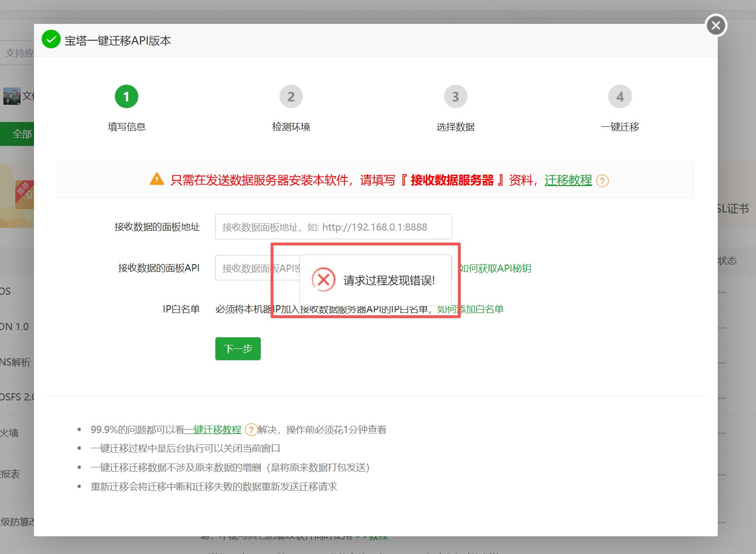Click the 下一步 button
This screenshot has width=756, height=554.
pos(238,349)
